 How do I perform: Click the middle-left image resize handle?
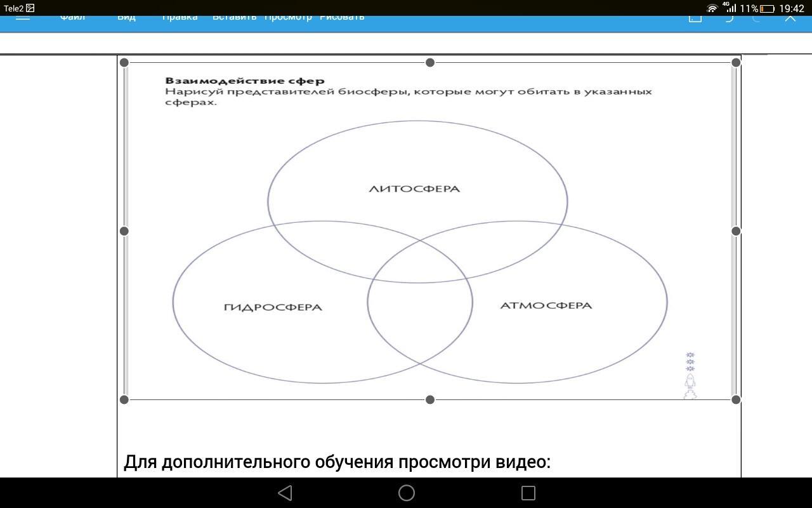(x=124, y=231)
